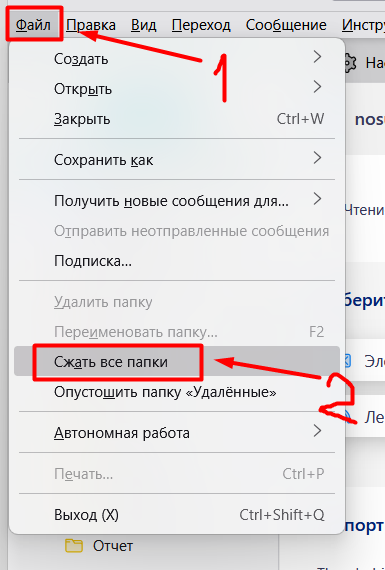Click the Отчет folder icon
Screen dimensions: 385x570
tap(74, 545)
